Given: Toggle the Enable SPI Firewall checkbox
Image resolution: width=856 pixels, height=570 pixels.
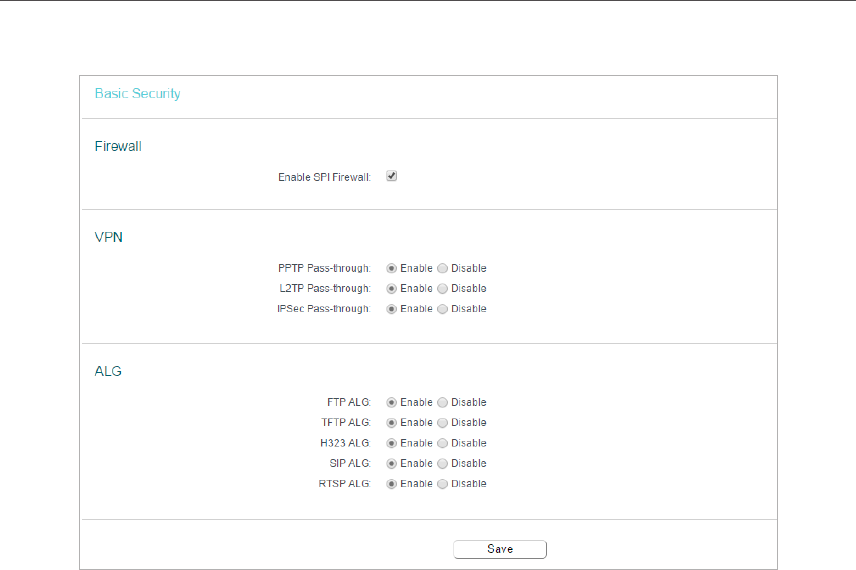Looking at the screenshot, I should pos(391,176).
